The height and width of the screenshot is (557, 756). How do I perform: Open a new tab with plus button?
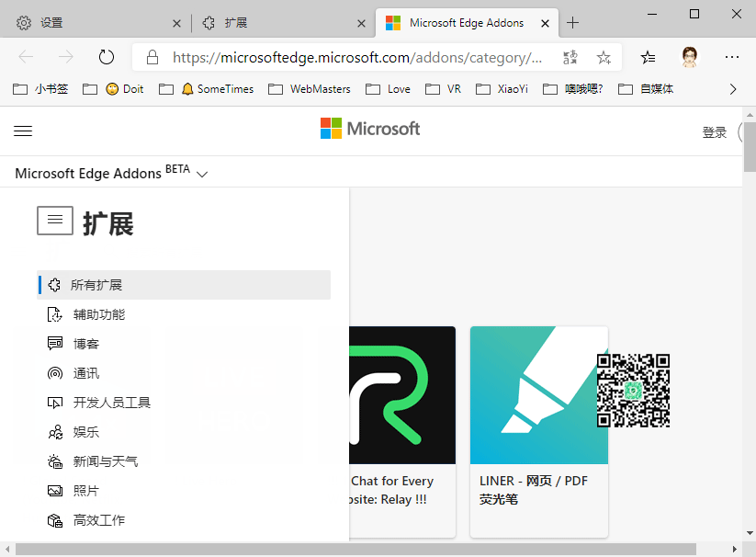click(573, 22)
